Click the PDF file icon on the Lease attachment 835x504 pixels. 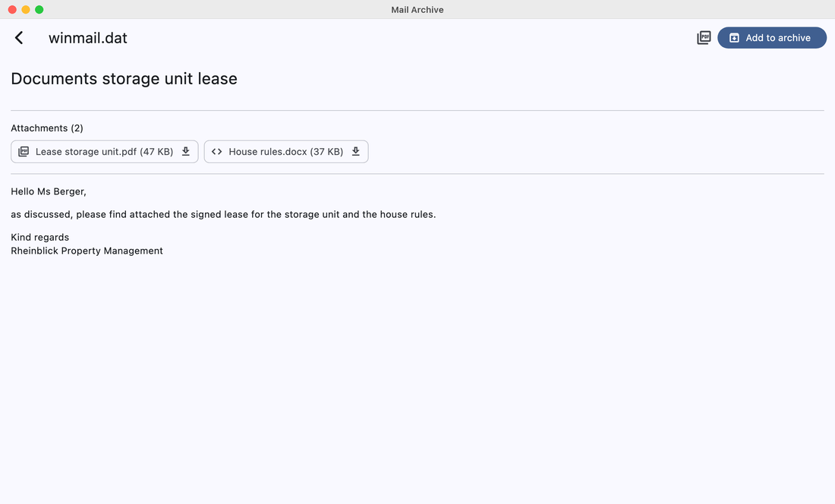(x=24, y=152)
